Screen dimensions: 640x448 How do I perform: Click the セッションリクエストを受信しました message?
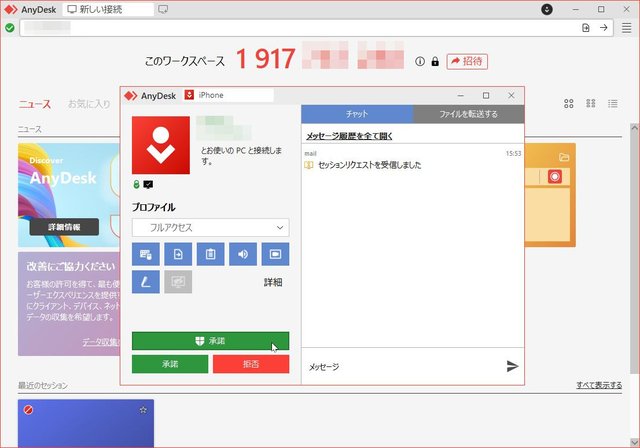(370, 165)
